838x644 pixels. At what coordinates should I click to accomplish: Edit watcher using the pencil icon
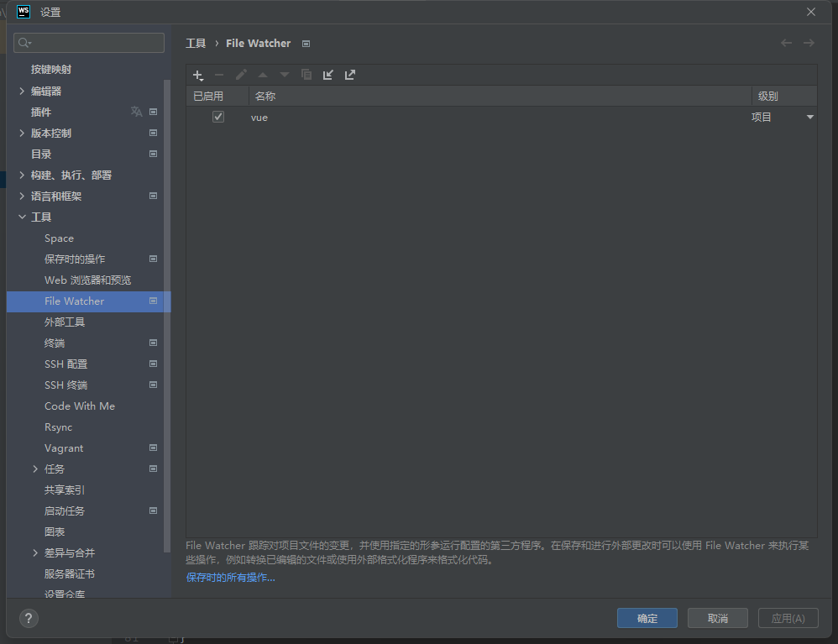241,75
